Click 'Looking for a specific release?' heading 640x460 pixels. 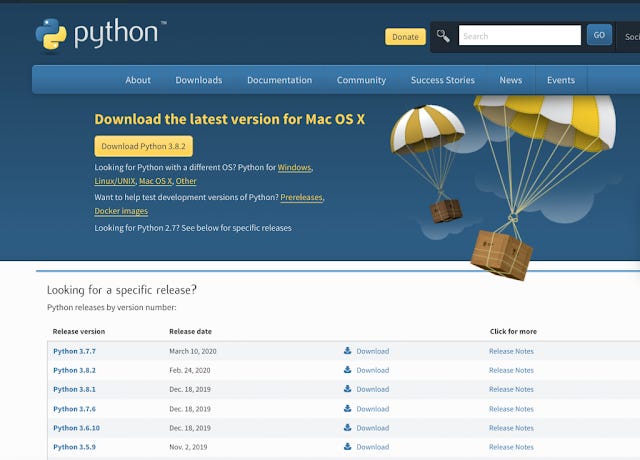(x=122, y=290)
